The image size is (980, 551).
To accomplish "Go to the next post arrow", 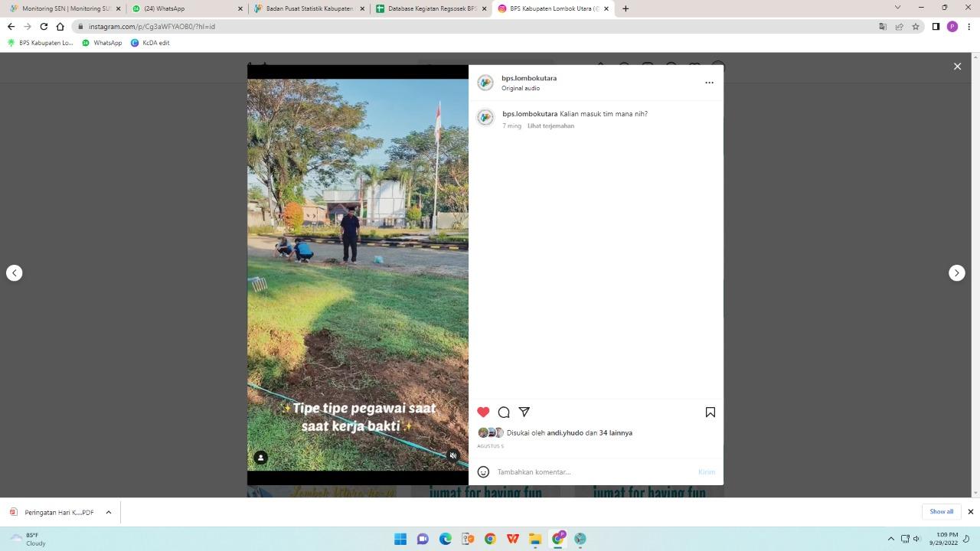I will pos(957,272).
